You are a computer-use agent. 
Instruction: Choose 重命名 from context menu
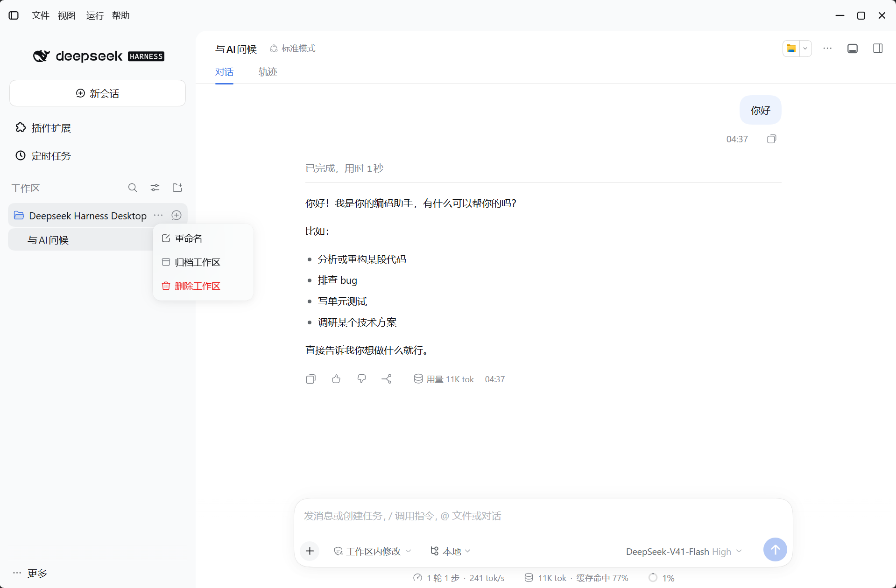pyautogui.click(x=203, y=238)
